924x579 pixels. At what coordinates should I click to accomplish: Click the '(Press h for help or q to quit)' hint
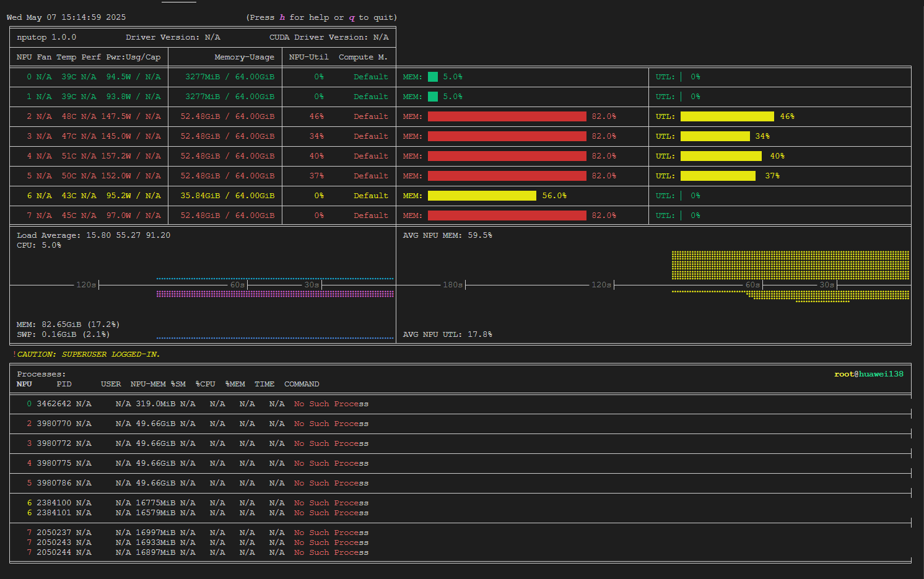[x=321, y=17]
